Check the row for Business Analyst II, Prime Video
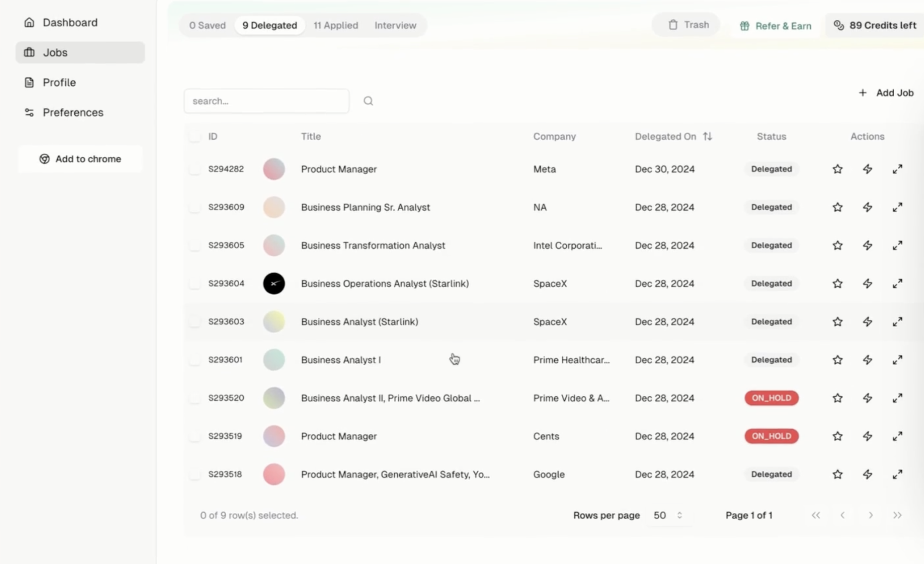 [x=195, y=398]
